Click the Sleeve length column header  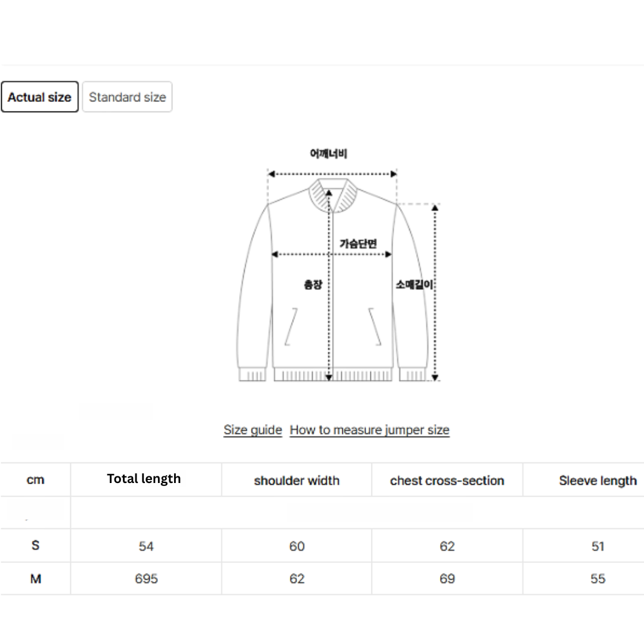click(597, 481)
